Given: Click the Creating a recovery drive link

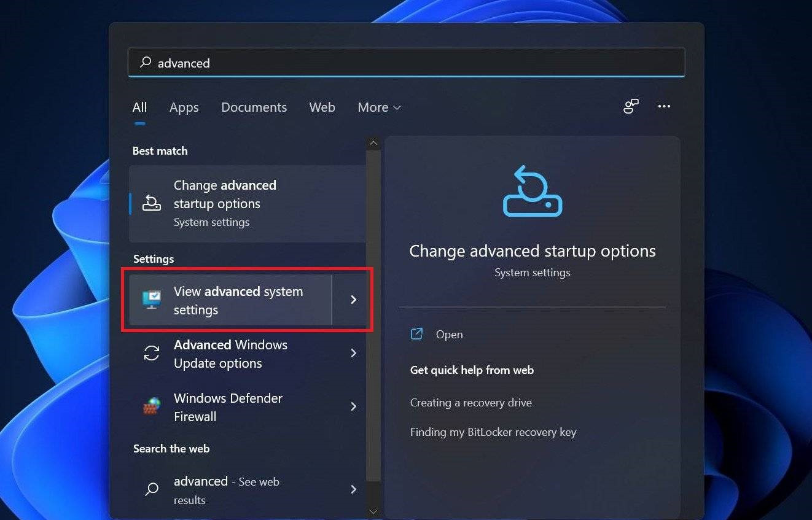Looking at the screenshot, I should [470, 402].
